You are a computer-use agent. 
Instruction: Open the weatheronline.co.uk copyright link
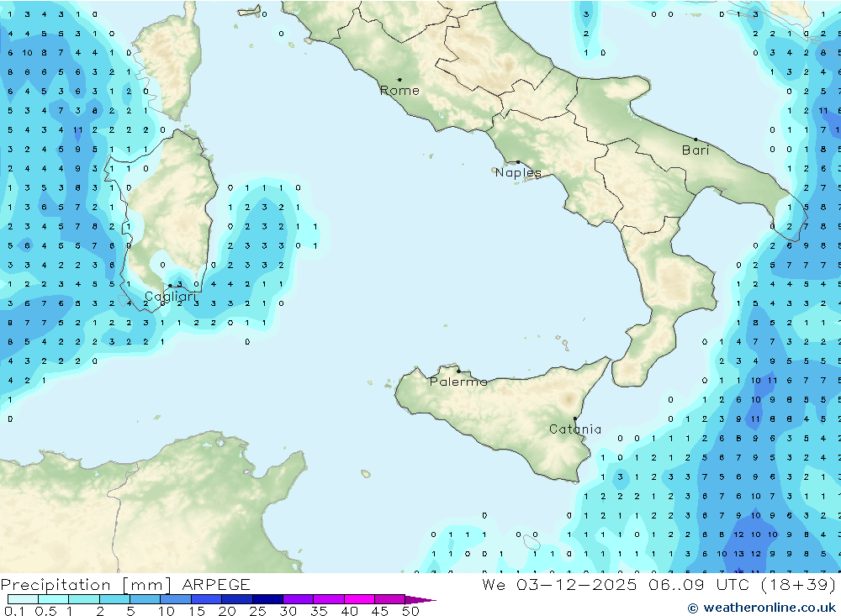click(762, 608)
